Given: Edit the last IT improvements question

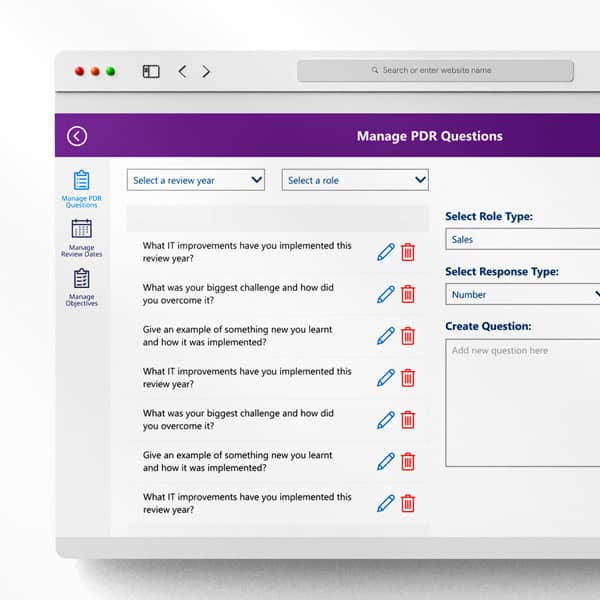Looking at the screenshot, I should tap(385, 503).
